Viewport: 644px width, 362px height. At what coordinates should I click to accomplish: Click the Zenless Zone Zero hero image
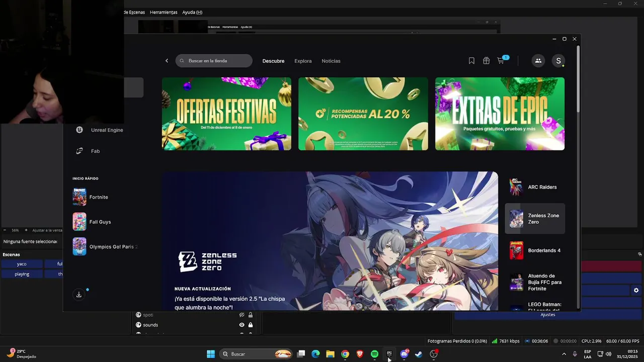click(x=330, y=241)
